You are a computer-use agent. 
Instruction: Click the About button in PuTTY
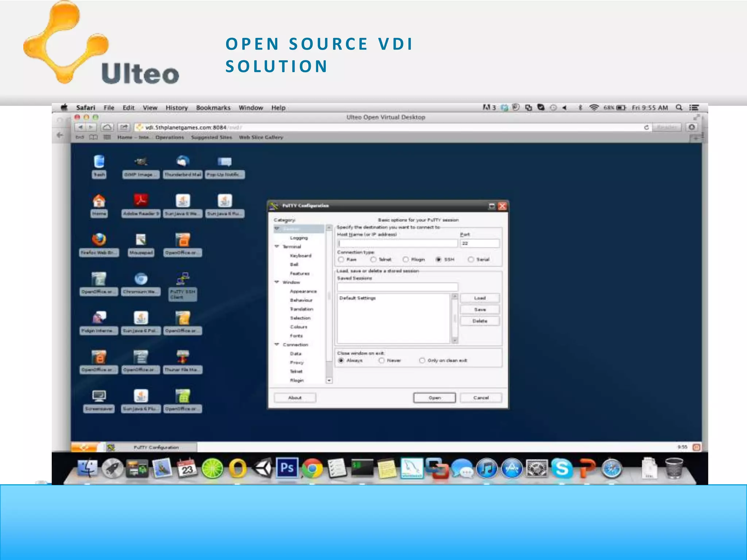295,398
